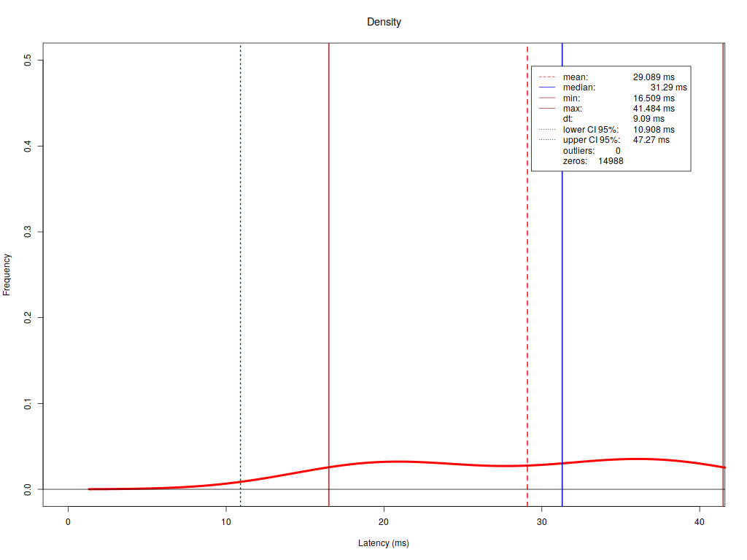The width and height of the screenshot is (747, 560).
Task: Click y-axis tick label 0.4
Action: point(28,146)
